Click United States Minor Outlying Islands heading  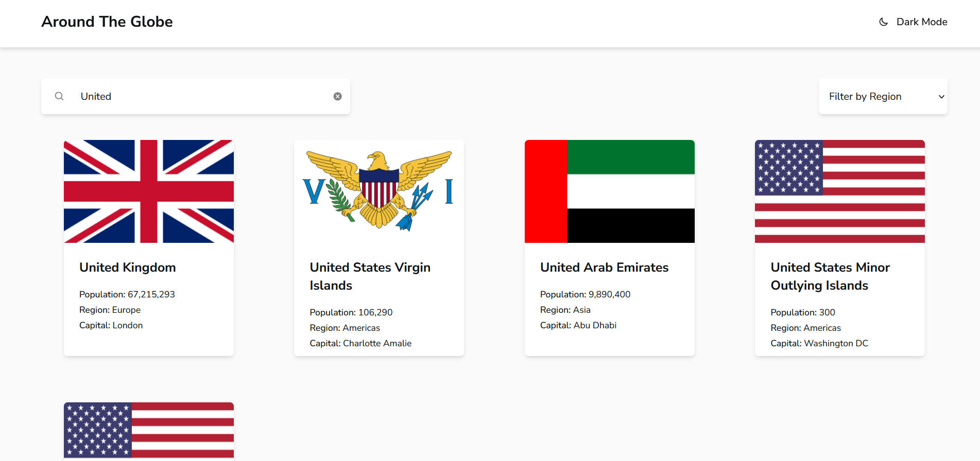pos(830,276)
